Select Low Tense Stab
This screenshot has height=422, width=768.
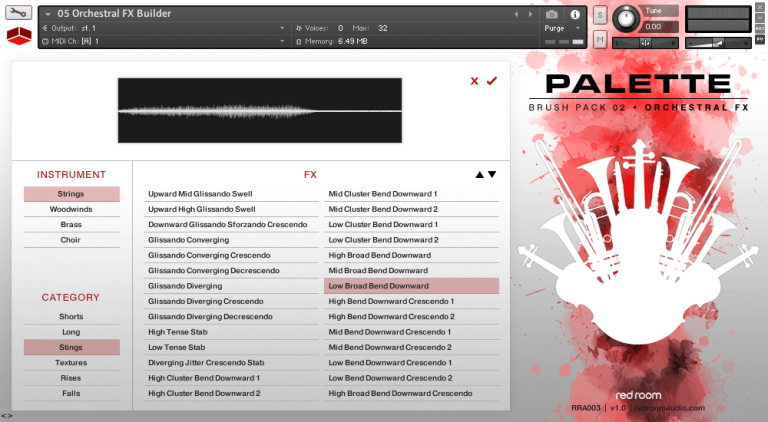(x=231, y=347)
